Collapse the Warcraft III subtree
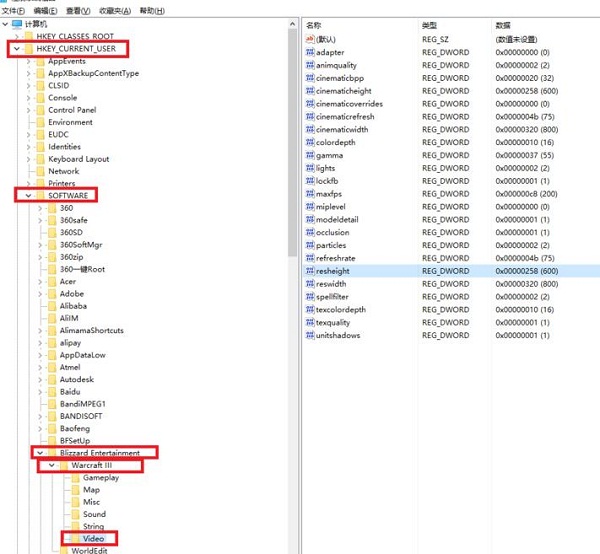The image size is (600, 554). click(x=52, y=466)
